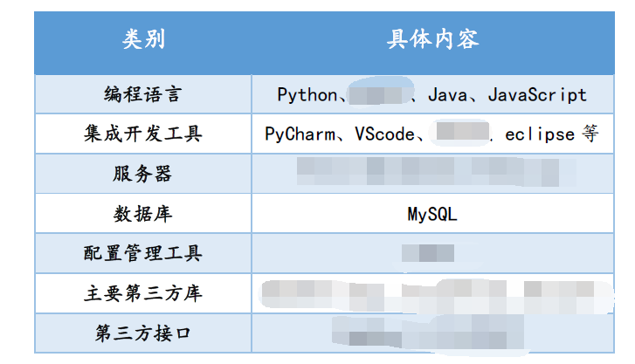The width and height of the screenshot is (635, 364).
Task: Select the 服务器 row label
Action: (x=143, y=174)
